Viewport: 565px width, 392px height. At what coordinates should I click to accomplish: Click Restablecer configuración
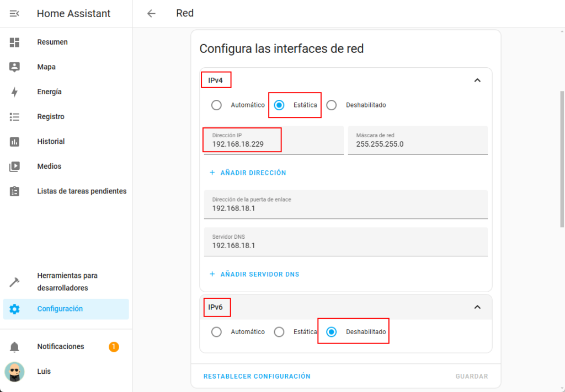coord(257,376)
